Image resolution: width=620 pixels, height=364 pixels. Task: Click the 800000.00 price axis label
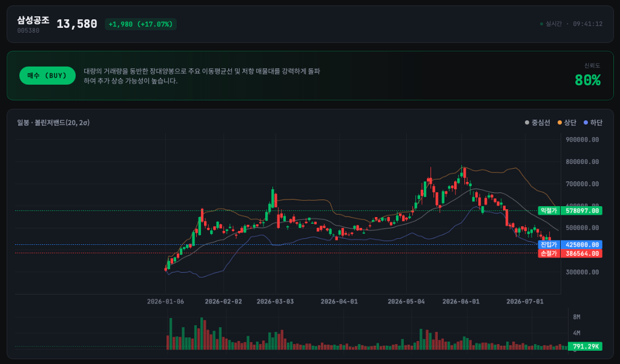click(582, 162)
